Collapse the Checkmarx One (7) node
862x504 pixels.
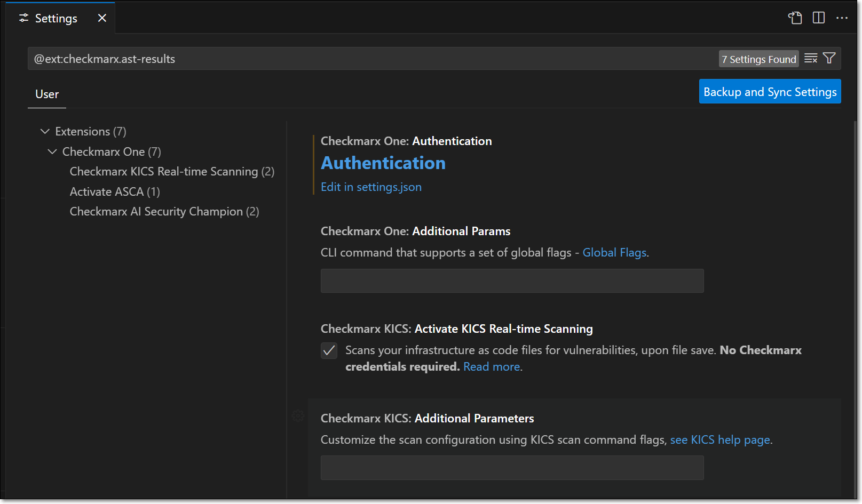tap(52, 151)
